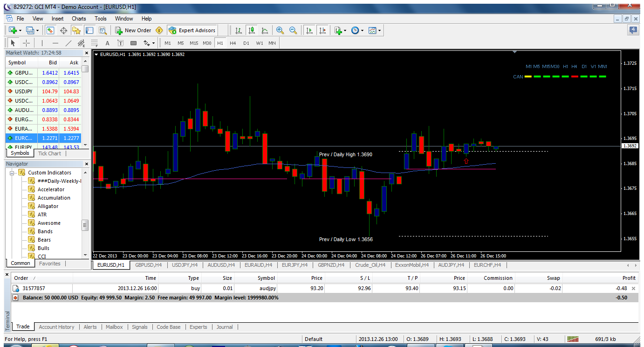Toggle Chart Shift icon
The image size is (644, 347).
tap(322, 30)
